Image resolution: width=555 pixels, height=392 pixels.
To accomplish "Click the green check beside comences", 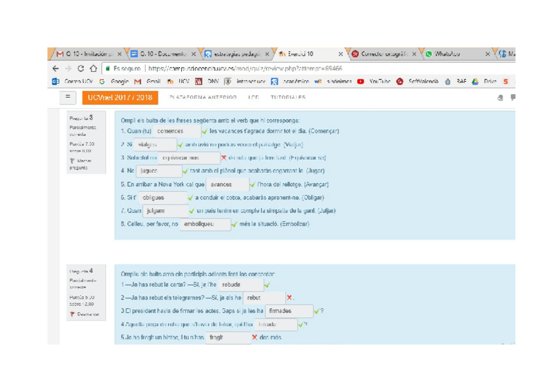I will coord(204,132).
